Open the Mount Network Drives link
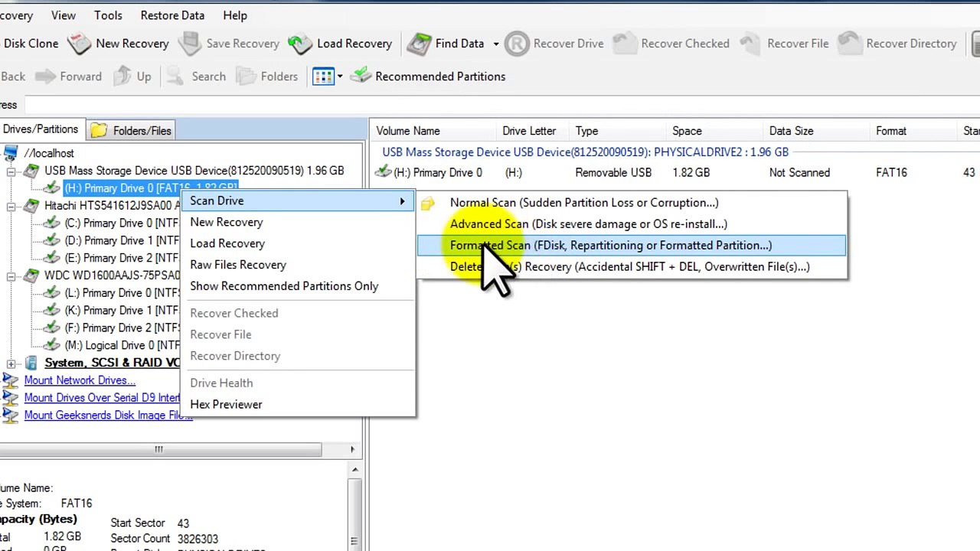 80,380
